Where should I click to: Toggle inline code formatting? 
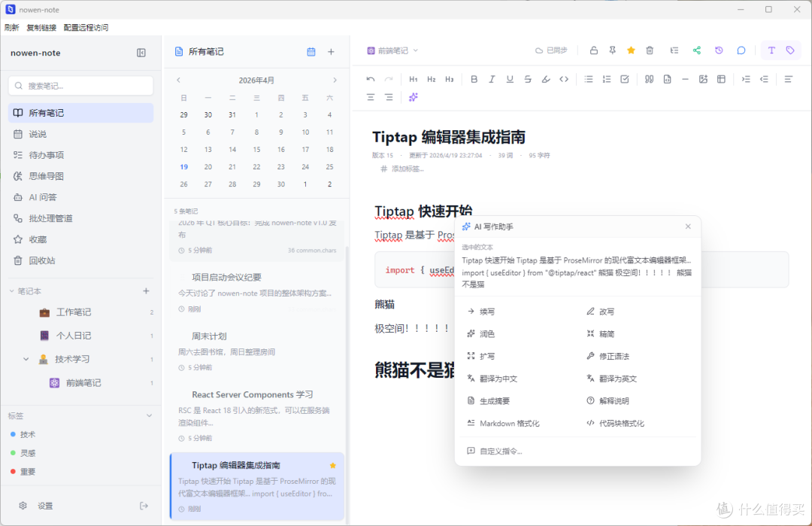point(564,79)
